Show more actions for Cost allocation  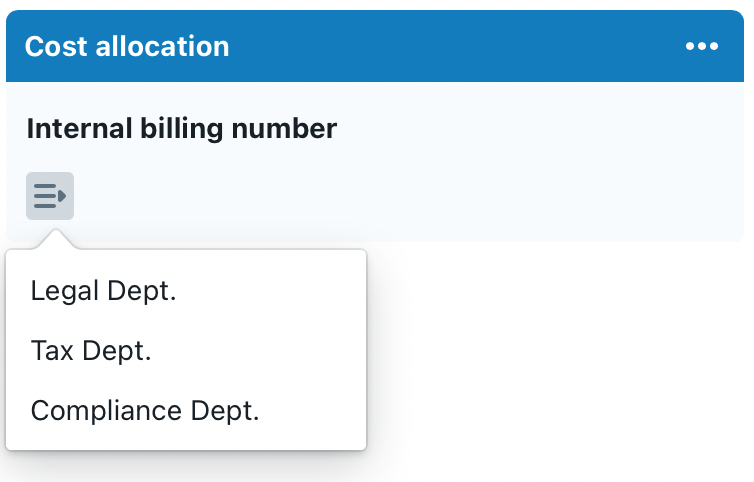click(x=701, y=47)
